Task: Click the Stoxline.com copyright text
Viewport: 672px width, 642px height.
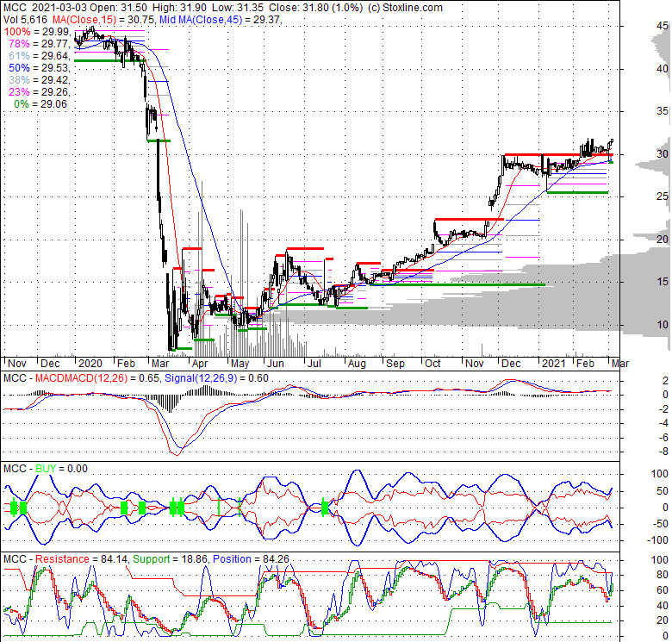Action: pos(405,8)
